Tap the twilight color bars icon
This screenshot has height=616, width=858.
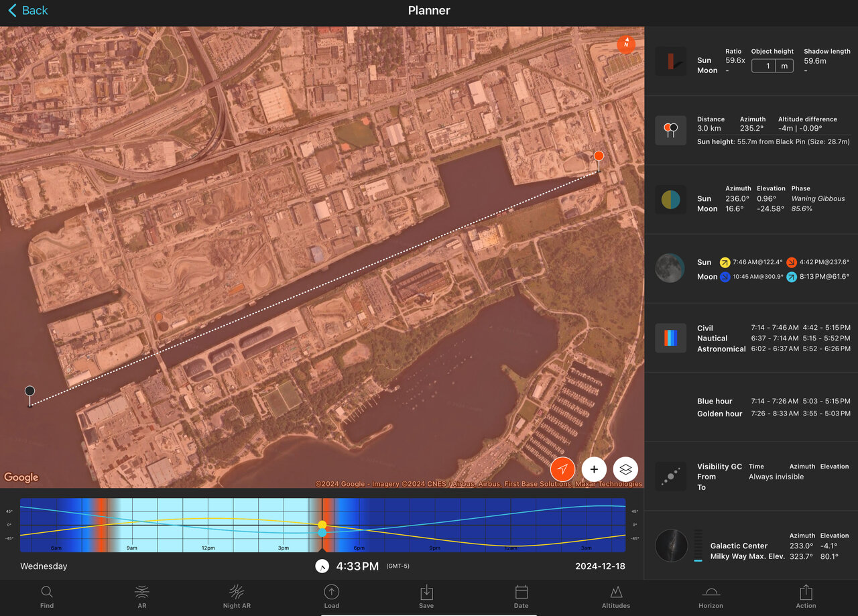pyautogui.click(x=670, y=338)
